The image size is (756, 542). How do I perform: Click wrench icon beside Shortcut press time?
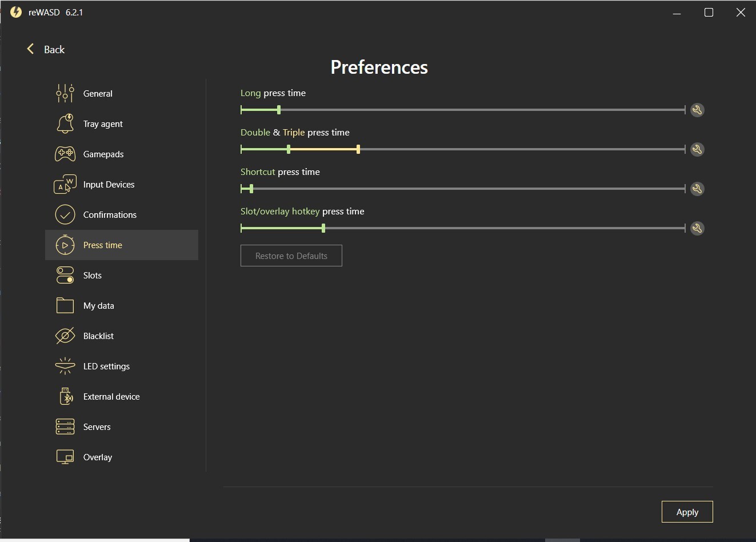697,189
